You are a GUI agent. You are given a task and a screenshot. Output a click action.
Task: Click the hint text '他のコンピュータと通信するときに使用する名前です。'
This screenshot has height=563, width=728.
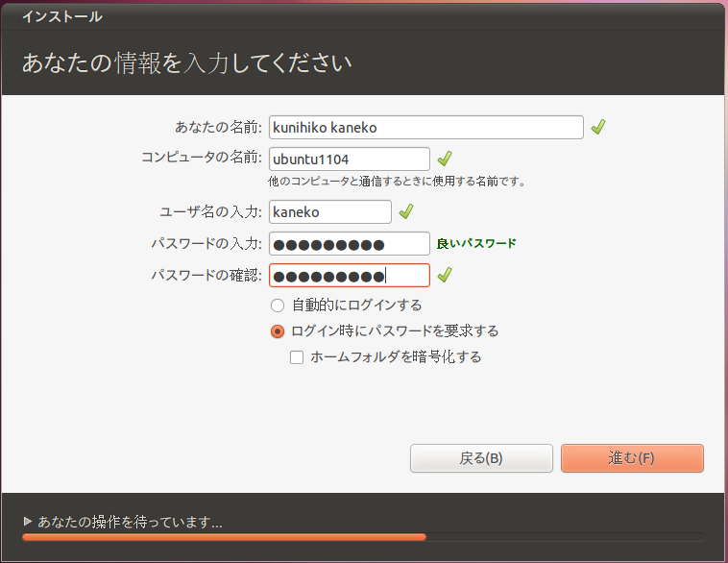397,182
